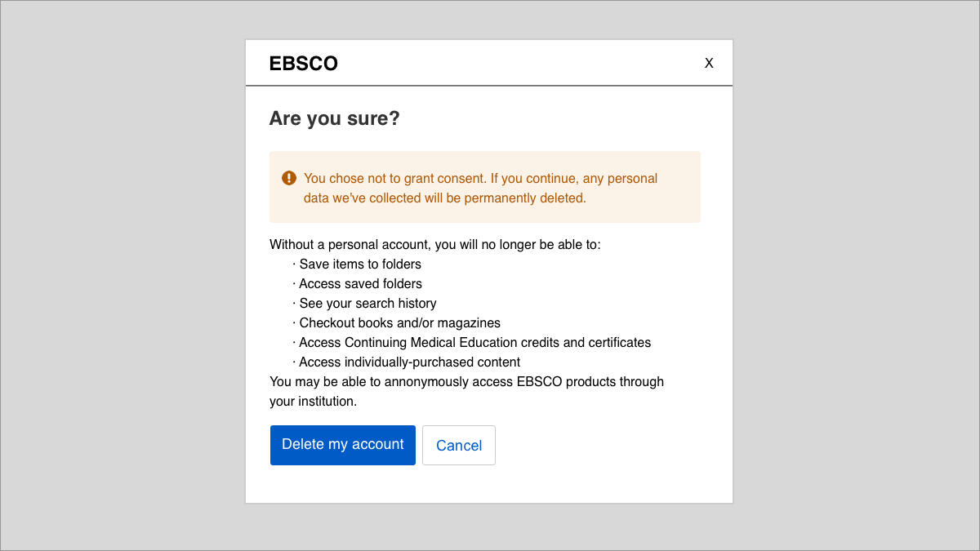Click the "Save items to folders" list item
The width and height of the screenshot is (980, 551).
point(357,264)
